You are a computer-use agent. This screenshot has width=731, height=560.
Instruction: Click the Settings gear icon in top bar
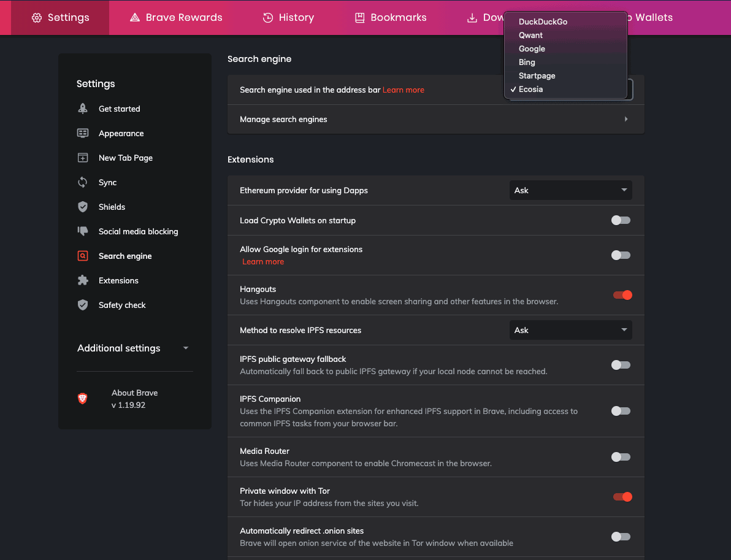[x=36, y=18]
